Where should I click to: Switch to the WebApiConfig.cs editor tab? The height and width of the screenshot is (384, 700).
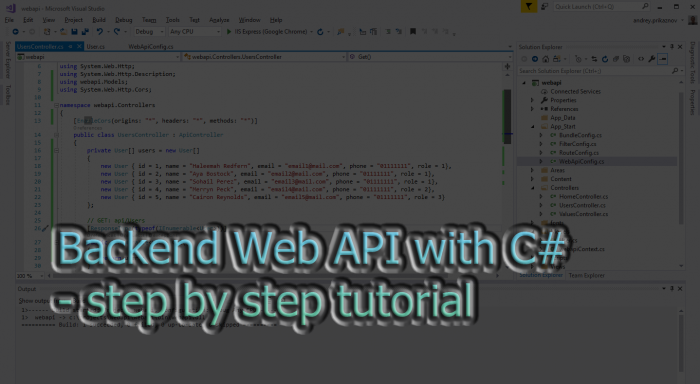(x=151, y=46)
